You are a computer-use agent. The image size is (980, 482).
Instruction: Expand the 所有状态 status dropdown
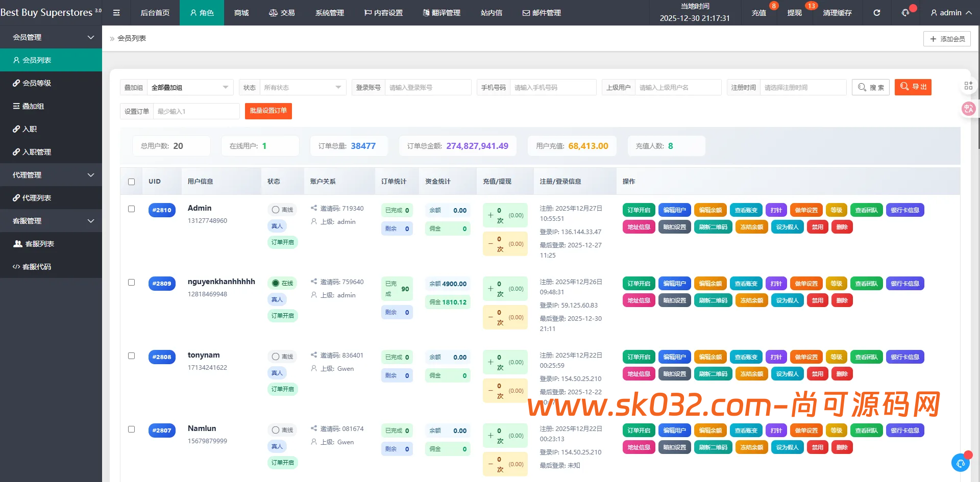coord(302,87)
